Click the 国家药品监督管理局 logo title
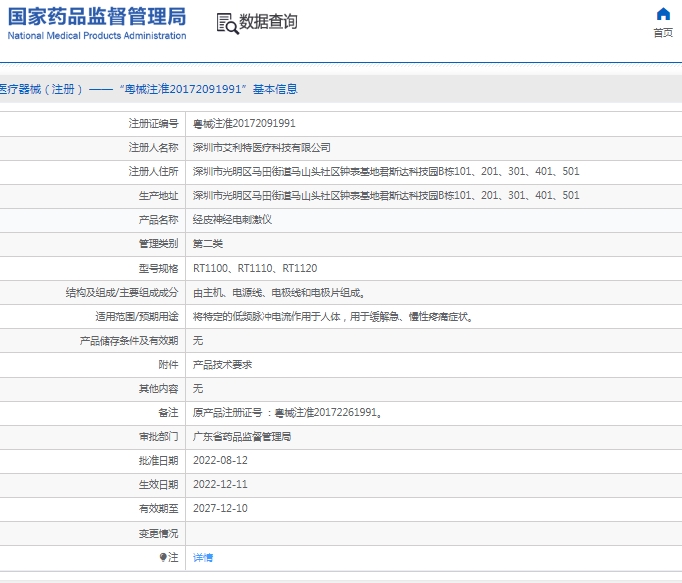The image size is (682, 583). (x=97, y=17)
